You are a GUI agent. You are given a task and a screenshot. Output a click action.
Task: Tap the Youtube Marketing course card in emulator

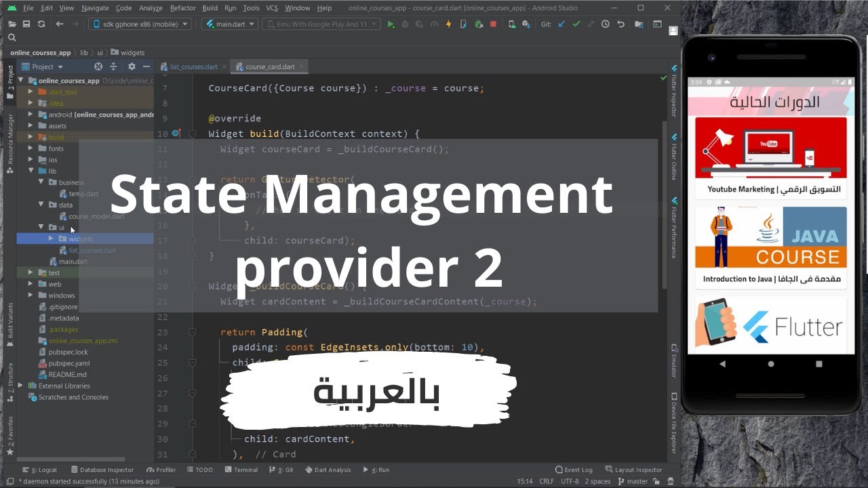(771, 157)
